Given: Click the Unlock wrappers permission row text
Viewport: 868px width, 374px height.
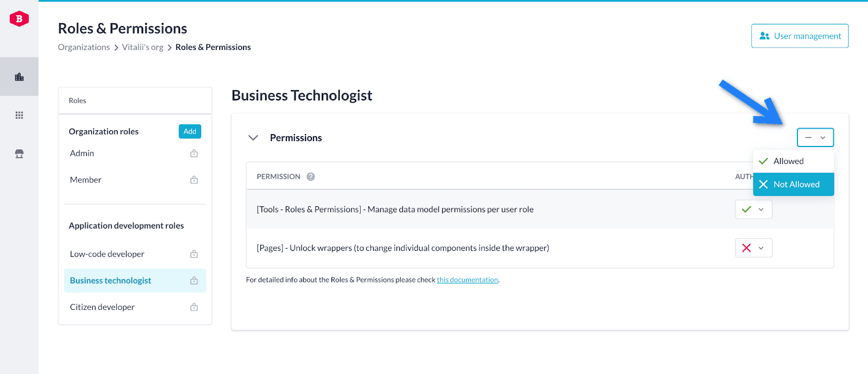Looking at the screenshot, I should pyautogui.click(x=403, y=248).
